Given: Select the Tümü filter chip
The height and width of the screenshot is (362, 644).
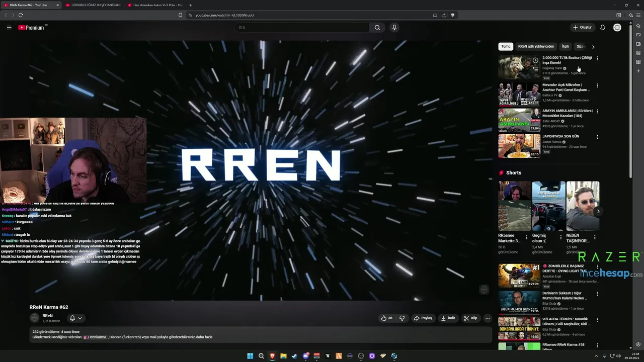Looking at the screenshot, I should tap(506, 46).
